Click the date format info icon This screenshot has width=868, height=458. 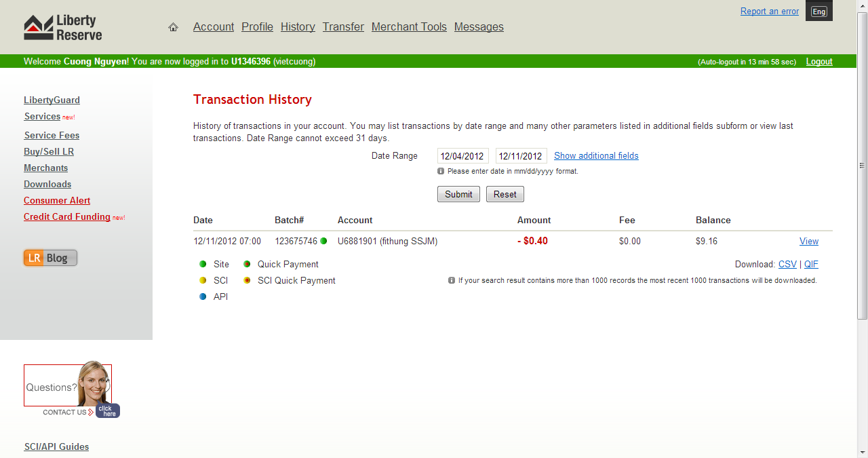pos(441,171)
